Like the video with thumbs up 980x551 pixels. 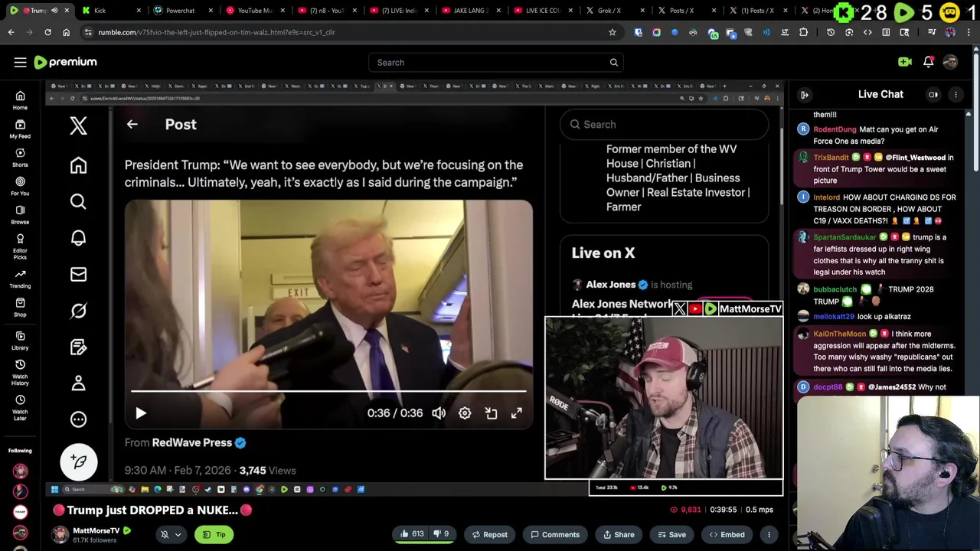[410, 534]
